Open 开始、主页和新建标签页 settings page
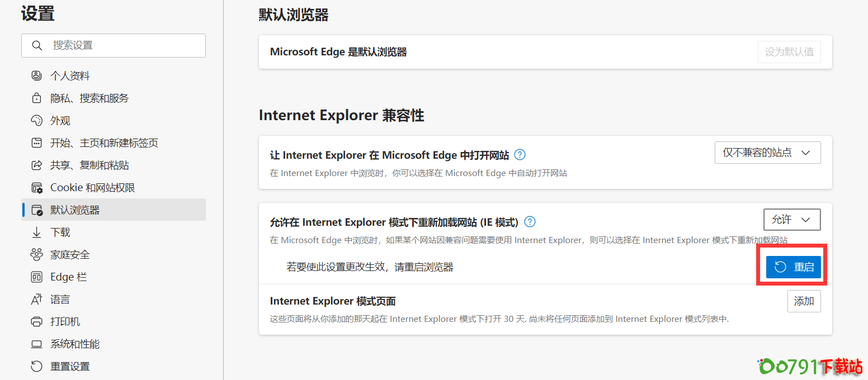This screenshot has width=868, height=380. click(x=104, y=143)
